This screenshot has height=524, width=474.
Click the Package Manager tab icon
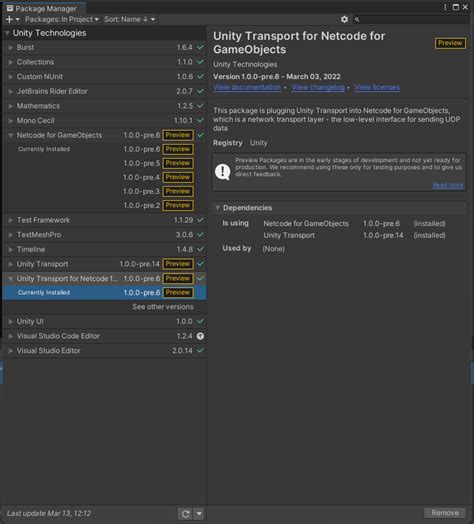coord(10,8)
